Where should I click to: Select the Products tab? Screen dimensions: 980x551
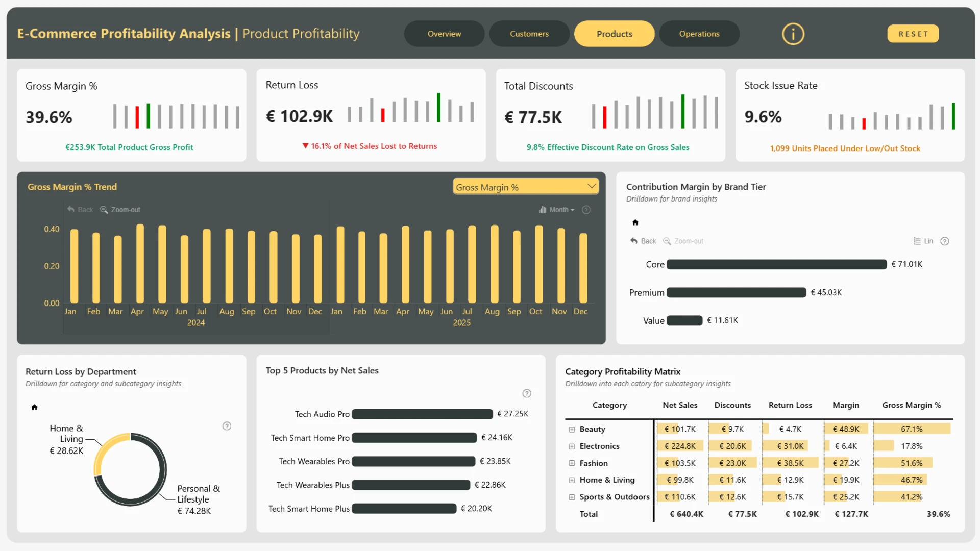point(615,34)
